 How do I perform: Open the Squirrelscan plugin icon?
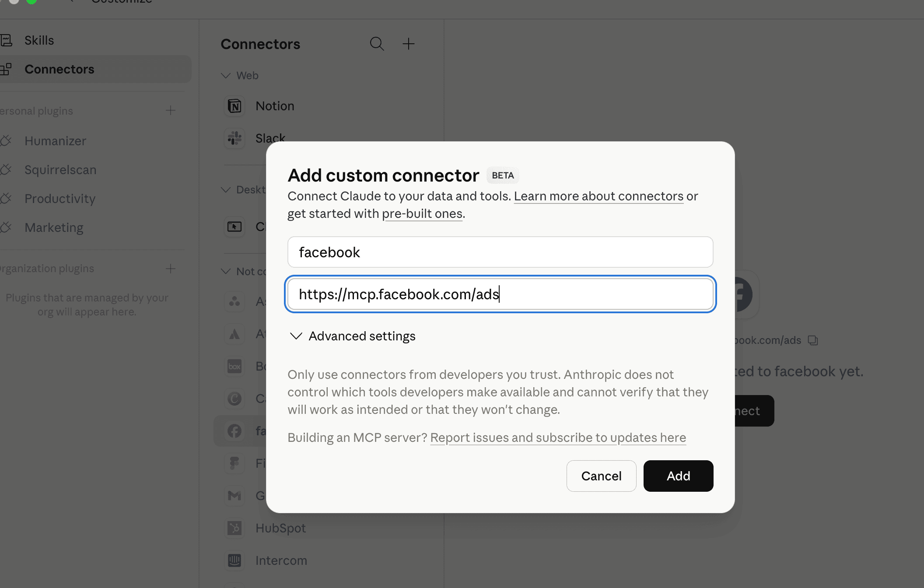6,170
